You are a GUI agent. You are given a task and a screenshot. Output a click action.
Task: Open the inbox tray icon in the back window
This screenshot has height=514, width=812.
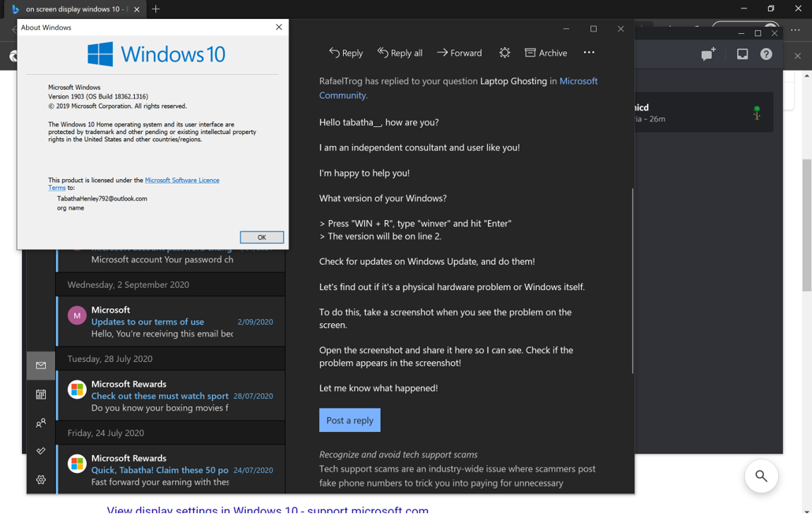tap(742, 54)
